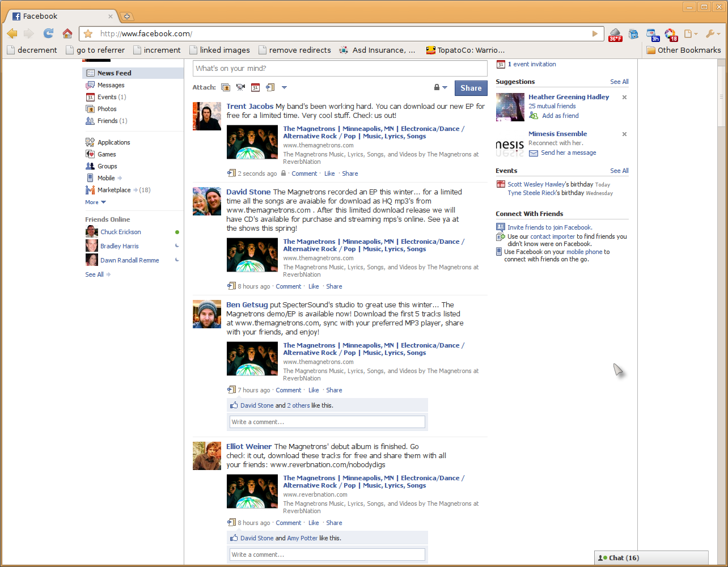Bookmark this page with the star icon
Screen dimensions: 728x567
pos(88,33)
